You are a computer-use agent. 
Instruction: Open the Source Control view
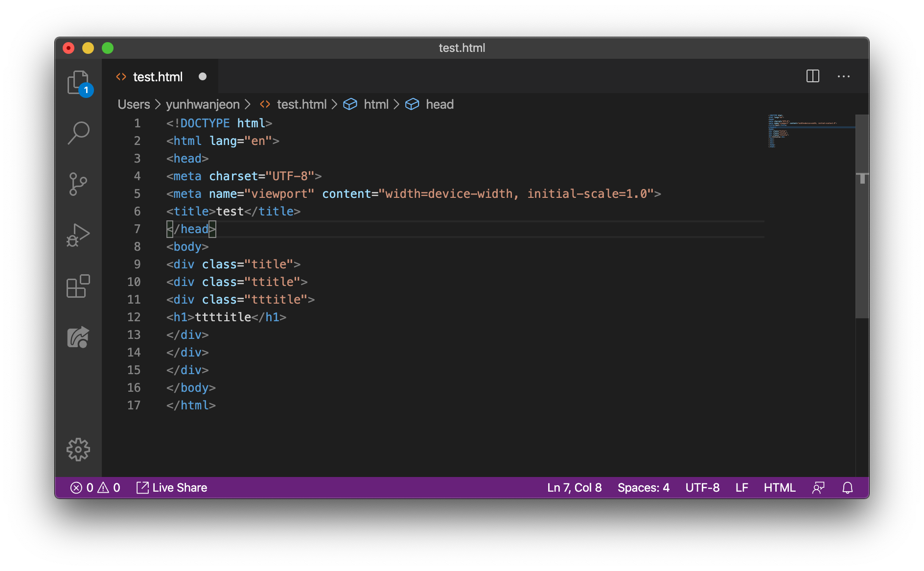78,184
